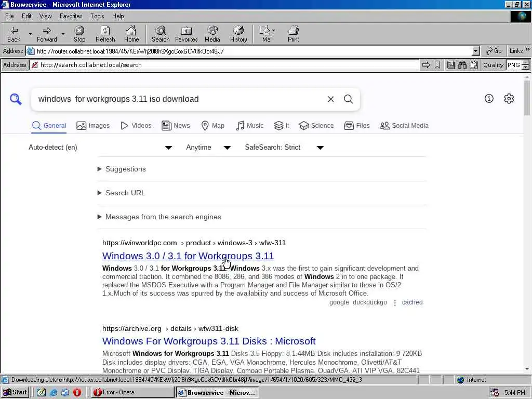The image size is (532, 399).
Task: Open the IE address bar dropdown
Action: pos(476,51)
